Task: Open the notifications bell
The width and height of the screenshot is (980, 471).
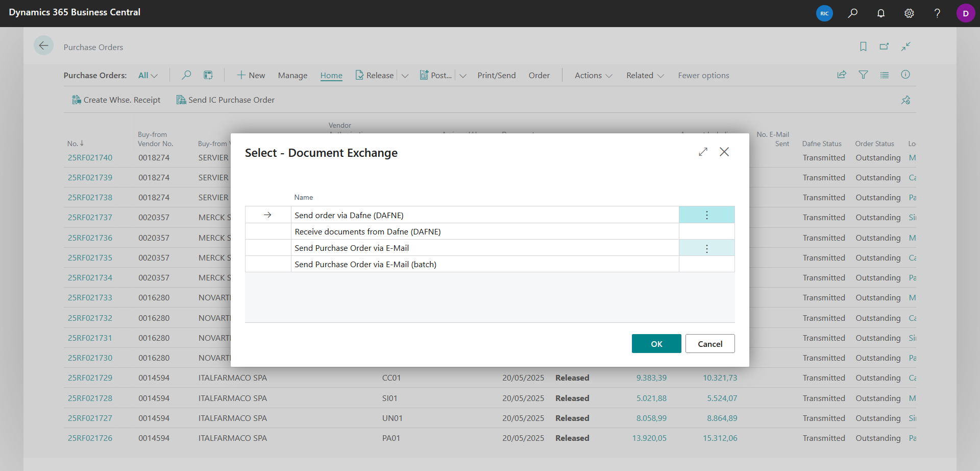Action: (x=881, y=13)
